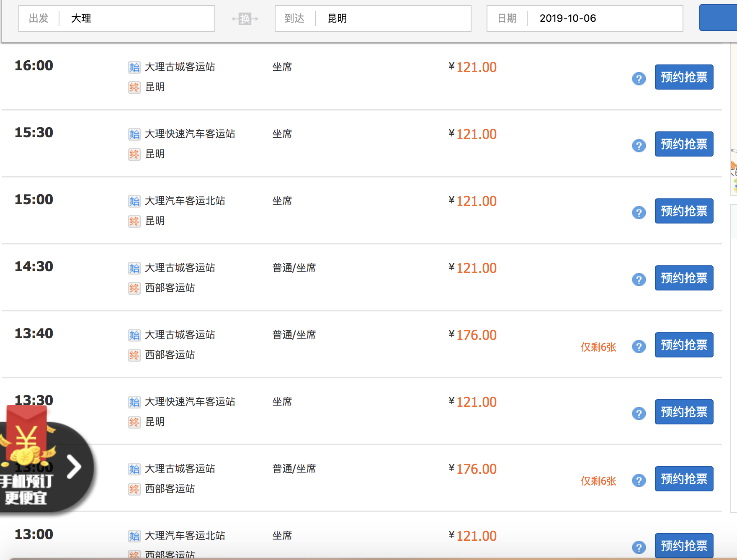Click 终 end-station icon in 15:00 row

tap(134, 221)
